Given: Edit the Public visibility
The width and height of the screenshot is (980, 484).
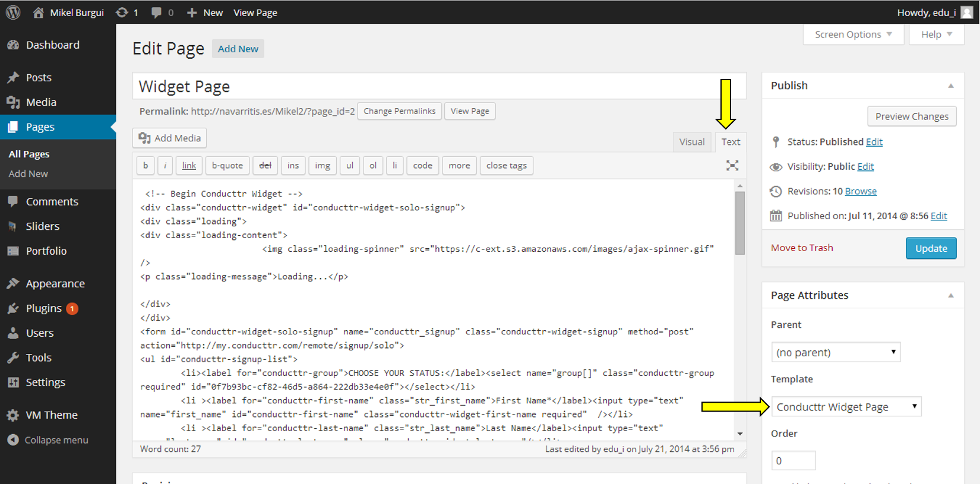Looking at the screenshot, I should pyautogui.click(x=865, y=167).
